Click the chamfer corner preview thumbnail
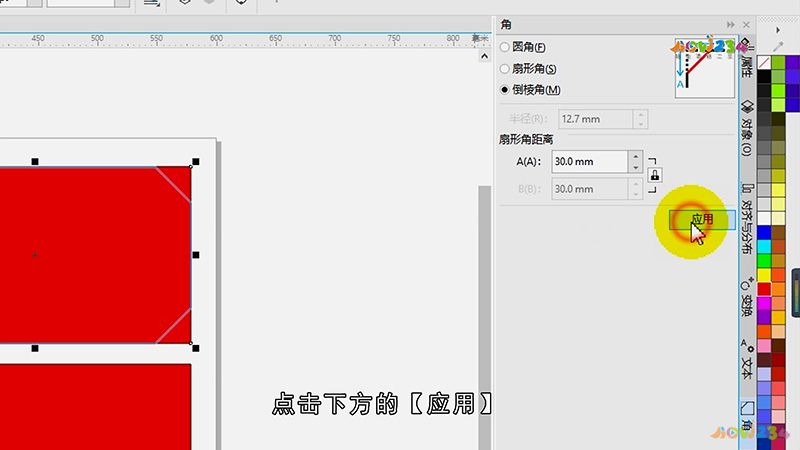This screenshot has width=800, height=450. coord(705,68)
